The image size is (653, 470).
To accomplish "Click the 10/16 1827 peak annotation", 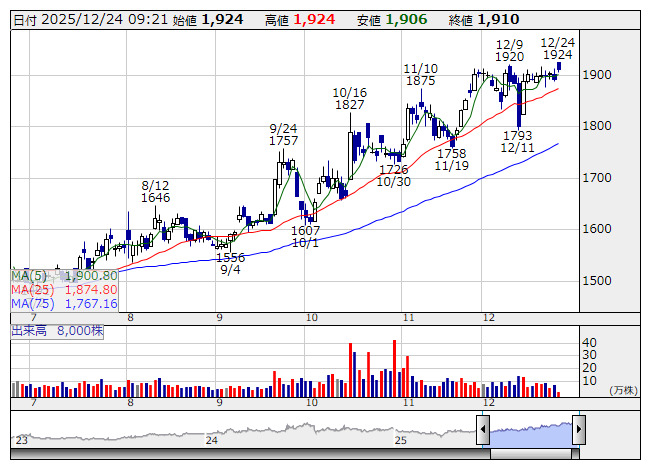I will pyautogui.click(x=349, y=99).
